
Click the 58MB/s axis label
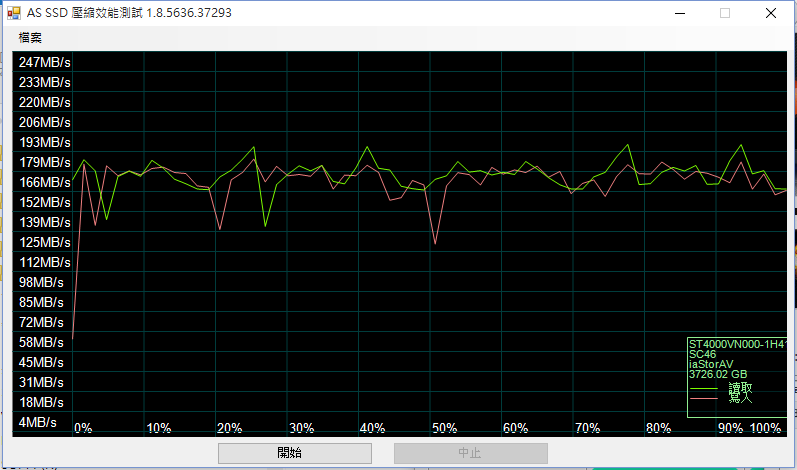point(41,342)
